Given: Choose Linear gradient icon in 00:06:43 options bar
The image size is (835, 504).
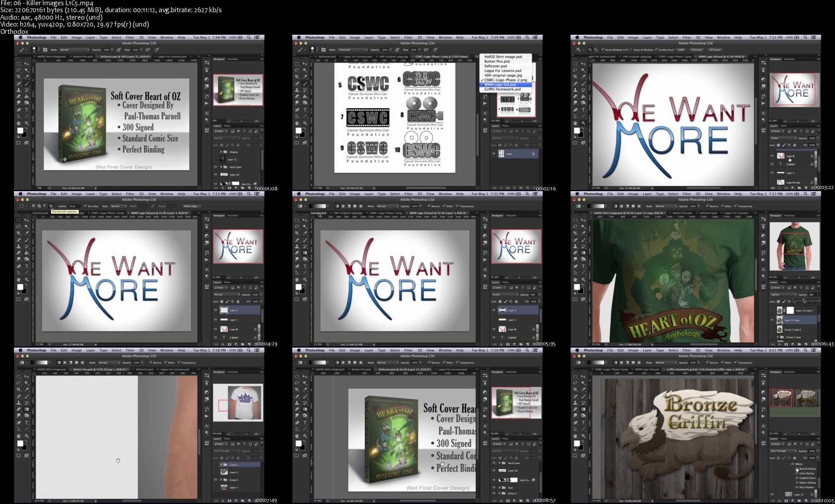Looking at the screenshot, I should (x=615, y=206).
